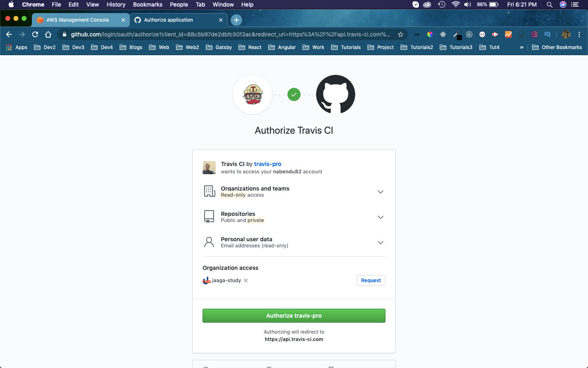Click the red video recorder extension
This screenshot has height=368, width=588.
495,34
